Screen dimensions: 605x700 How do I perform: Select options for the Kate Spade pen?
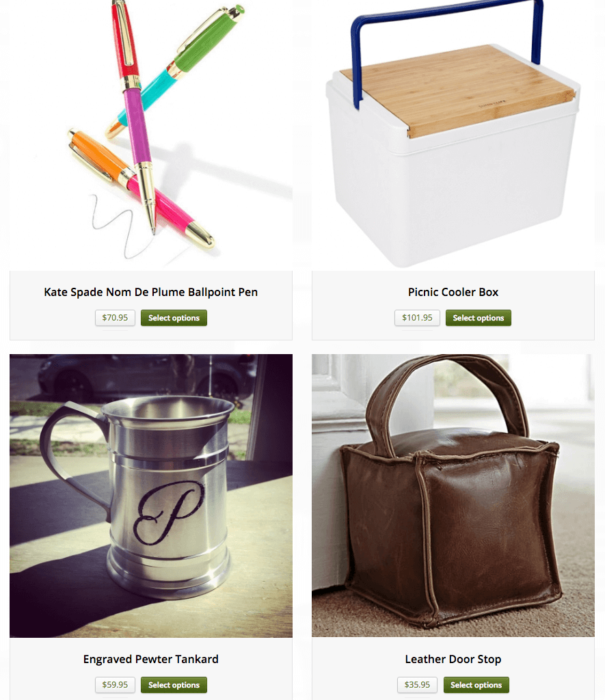174,318
